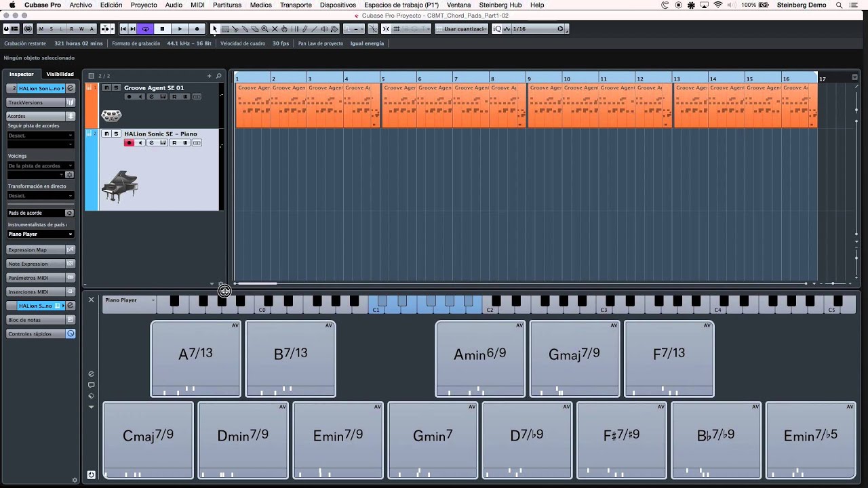Expand the Expression Map section
Viewport: 868px width, 488px height.
tap(41, 249)
